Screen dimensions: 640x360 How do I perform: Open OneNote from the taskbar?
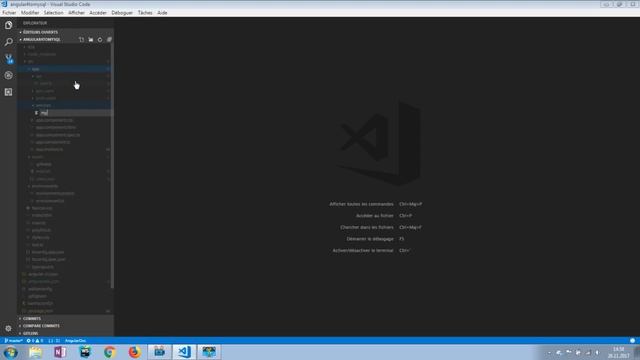(x=60, y=352)
